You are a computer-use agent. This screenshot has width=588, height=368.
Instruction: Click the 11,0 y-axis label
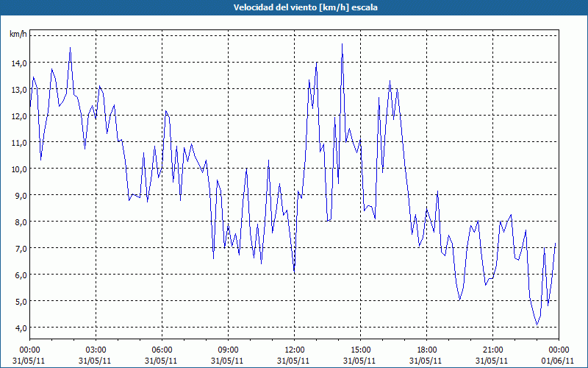point(19,143)
